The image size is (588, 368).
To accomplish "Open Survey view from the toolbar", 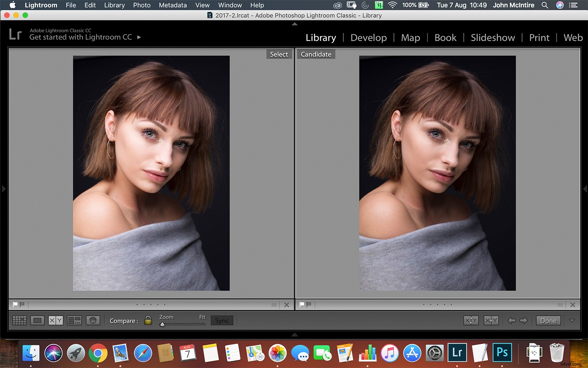I will (x=74, y=320).
